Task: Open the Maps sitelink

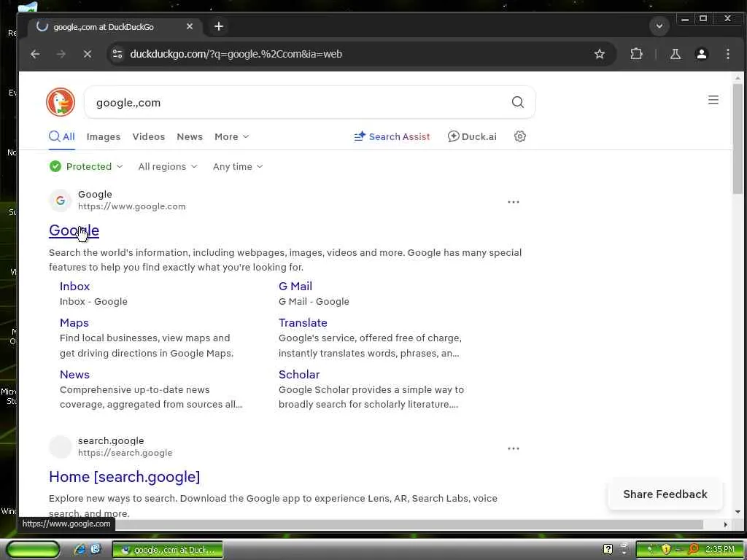Action: (74, 323)
